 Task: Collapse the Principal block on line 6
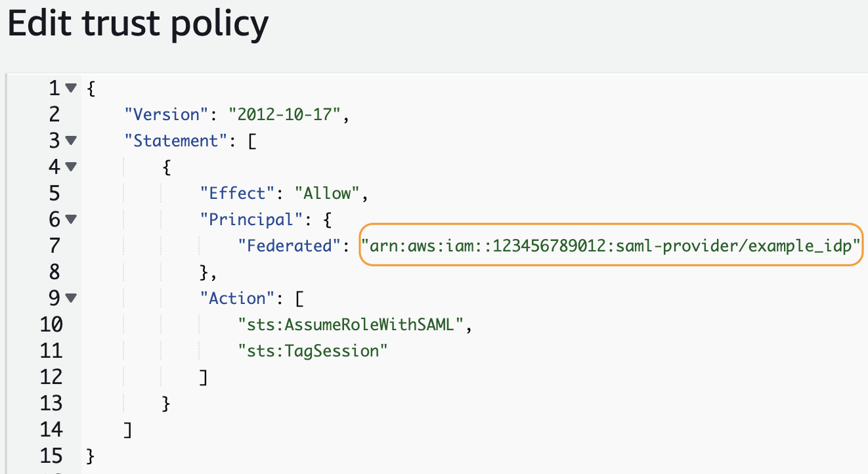(x=71, y=219)
